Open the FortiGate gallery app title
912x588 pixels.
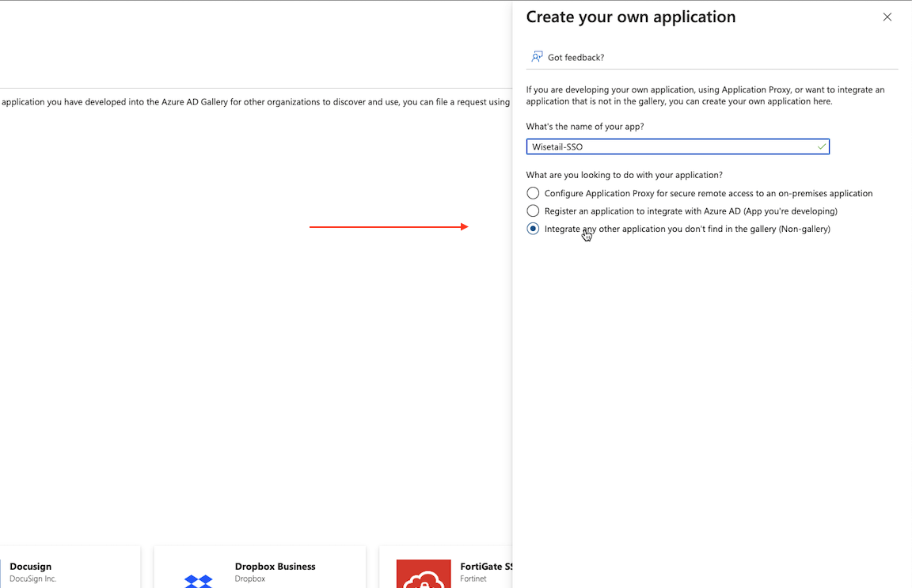[486, 566]
